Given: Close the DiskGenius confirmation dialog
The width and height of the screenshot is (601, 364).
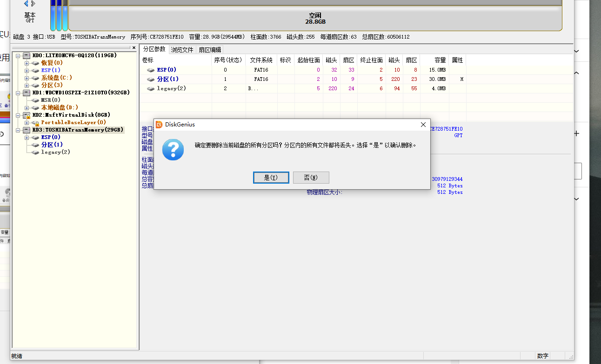Looking at the screenshot, I should [x=423, y=125].
